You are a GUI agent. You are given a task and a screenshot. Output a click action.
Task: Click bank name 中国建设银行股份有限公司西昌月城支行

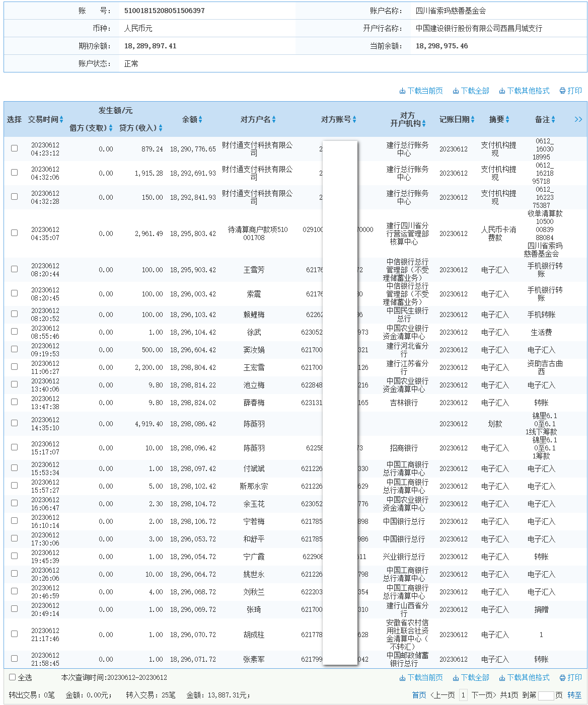coord(479,28)
